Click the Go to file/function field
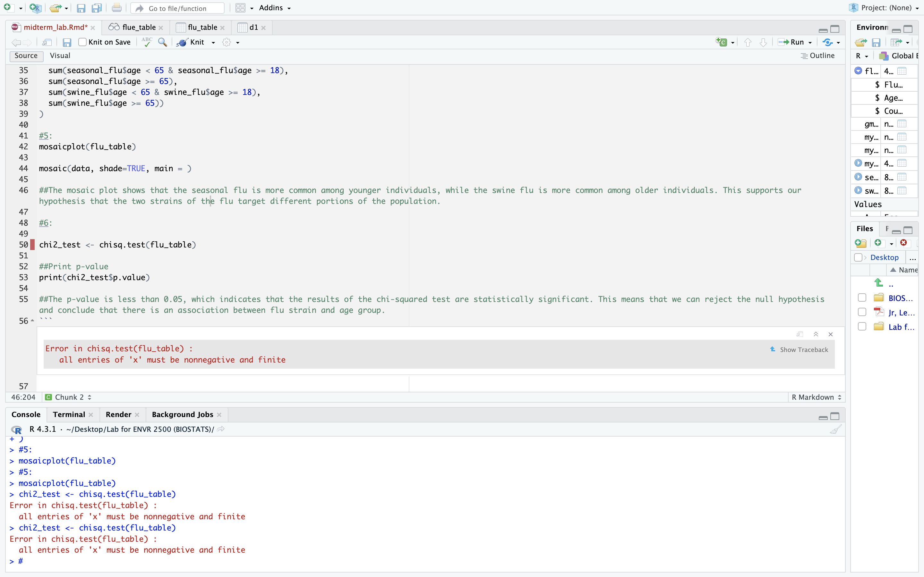924x577 pixels. click(x=177, y=8)
